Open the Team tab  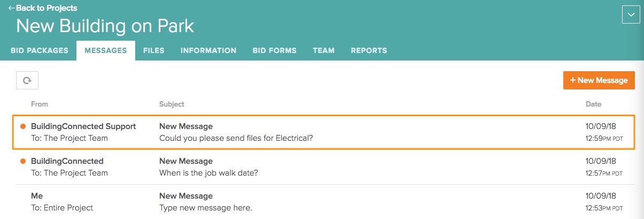pyautogui.click(x=323, y=51)
